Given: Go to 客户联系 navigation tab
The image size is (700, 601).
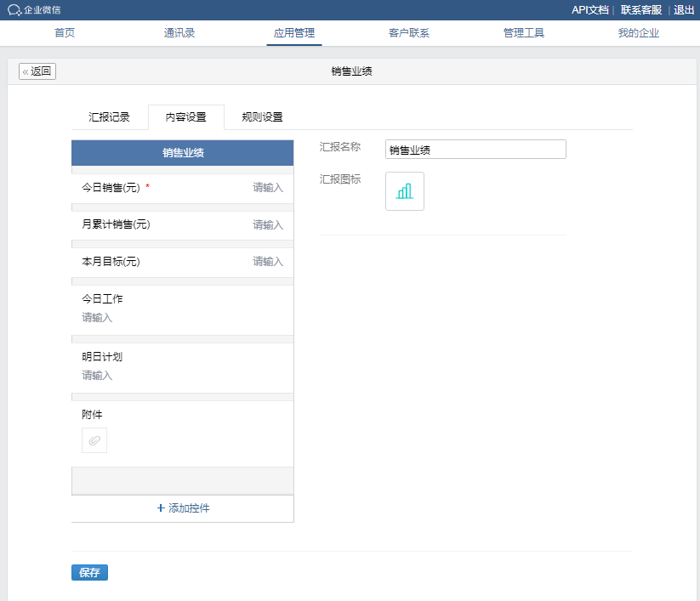Looking at the screenshot, I should tap(409, 32).
